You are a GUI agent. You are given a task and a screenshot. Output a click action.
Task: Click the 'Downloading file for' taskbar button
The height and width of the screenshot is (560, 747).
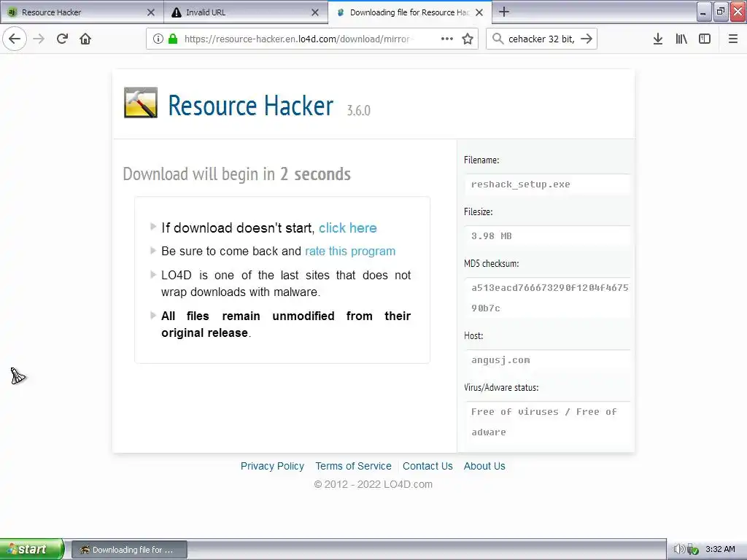pos(130,550)
